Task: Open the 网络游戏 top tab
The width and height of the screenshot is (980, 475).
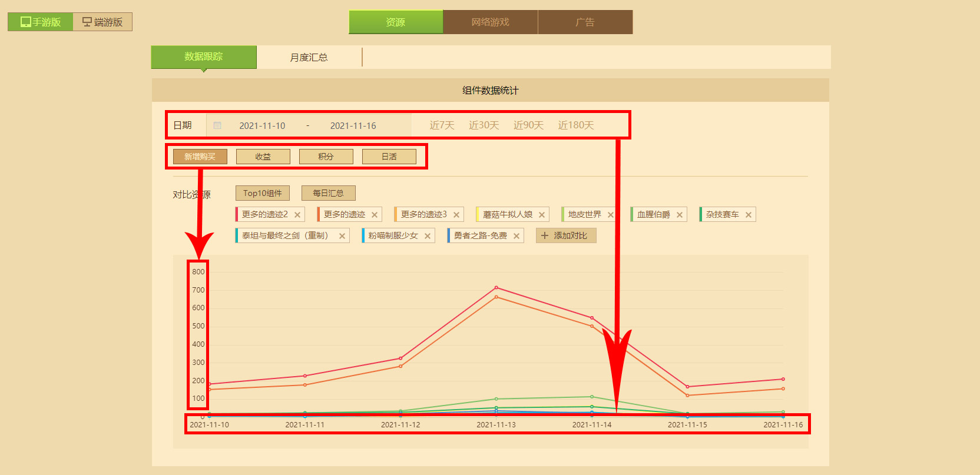Action: (491, 22)
